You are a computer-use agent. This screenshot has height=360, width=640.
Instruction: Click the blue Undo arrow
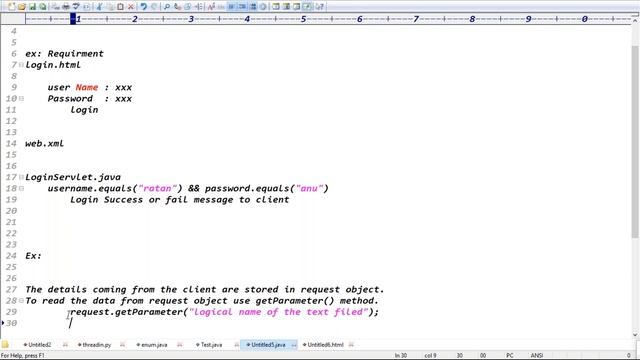tap(143, 7)
